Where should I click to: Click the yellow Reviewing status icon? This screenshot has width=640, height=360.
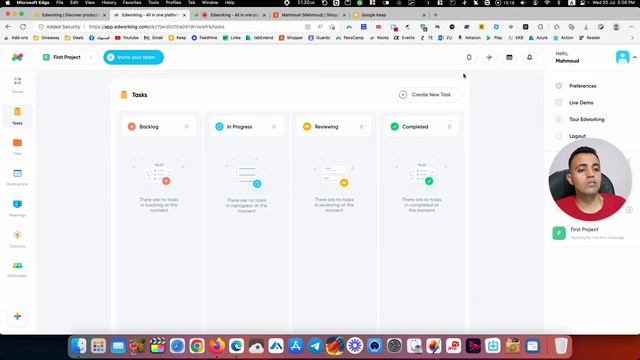click(x=307, y=127)
